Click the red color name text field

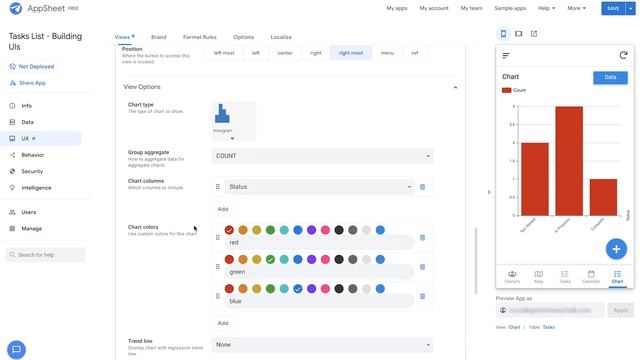pos(319,242)
